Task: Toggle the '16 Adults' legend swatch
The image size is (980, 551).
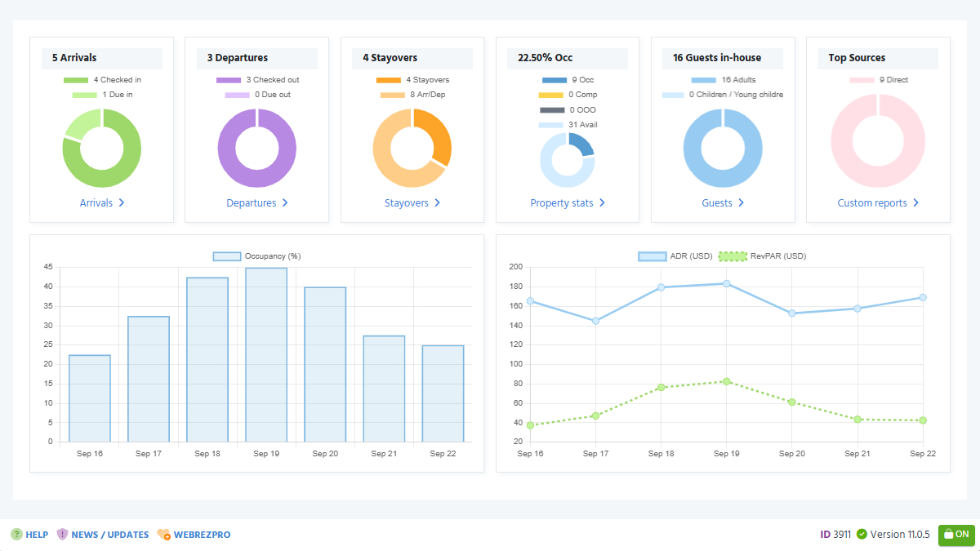Action: click(x=704, y=80)
